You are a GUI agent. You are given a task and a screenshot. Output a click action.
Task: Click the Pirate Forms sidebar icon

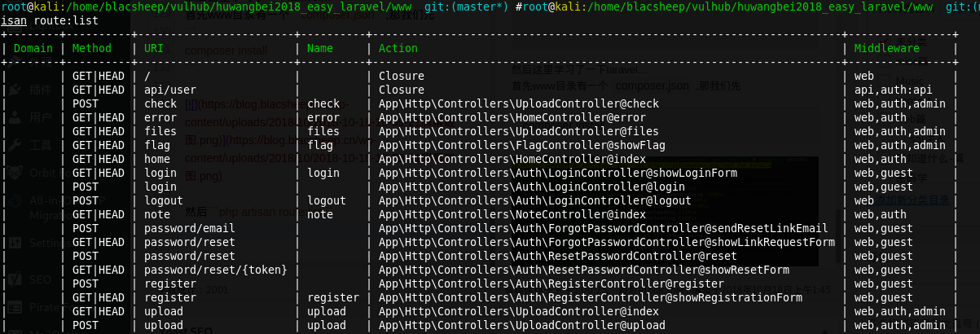[x=15, y=309]
